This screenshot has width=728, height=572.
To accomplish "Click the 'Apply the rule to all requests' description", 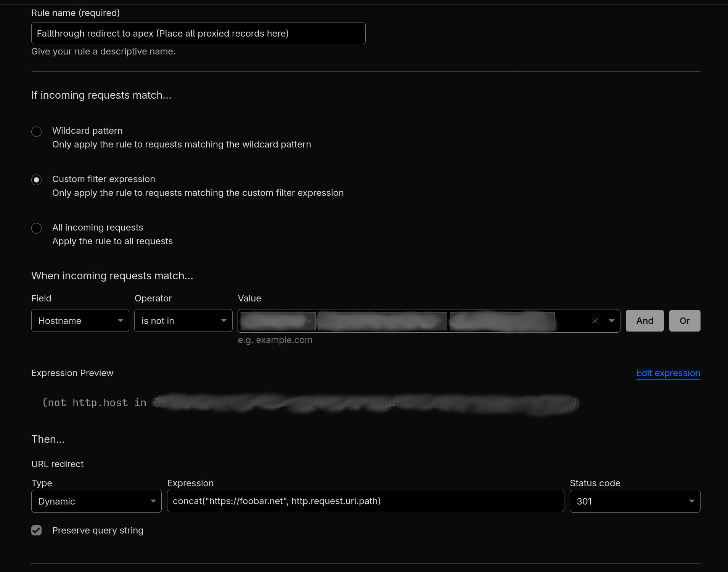I will click(112, 241).
